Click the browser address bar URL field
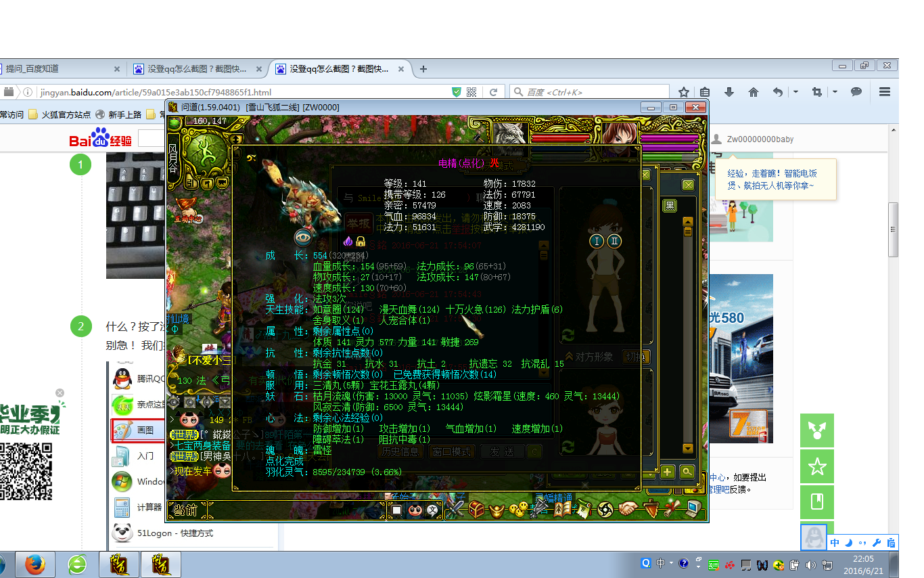 pyautogui.click(x=237, y=92)
